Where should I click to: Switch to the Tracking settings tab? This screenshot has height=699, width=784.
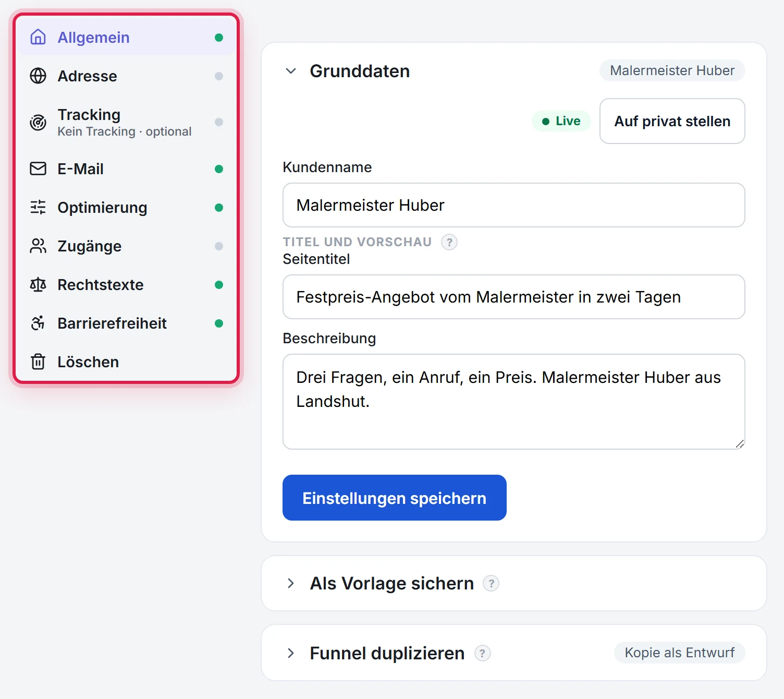[127, 122]
